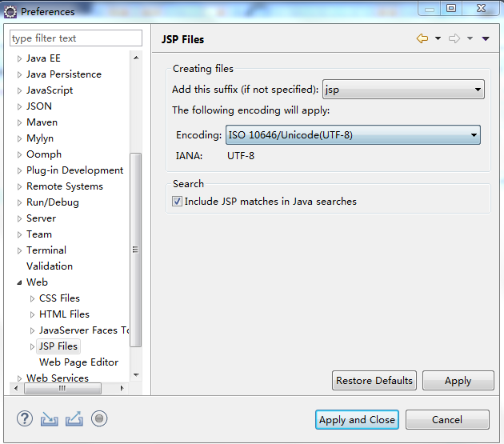Image resolution: width=504 pixels, height=444 pixels.
Task: Click the horizontal scrollbar left arrow
Action: [16, 388]
